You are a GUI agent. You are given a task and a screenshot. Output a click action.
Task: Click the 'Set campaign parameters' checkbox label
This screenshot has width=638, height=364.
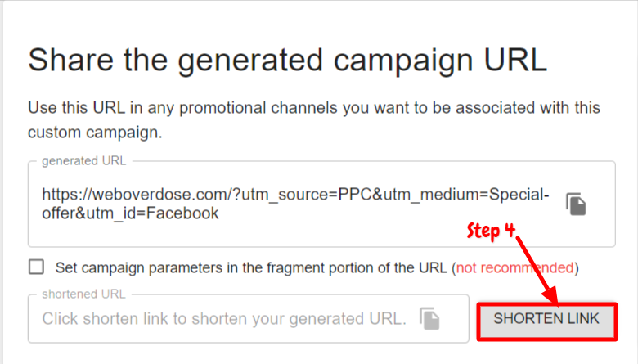click(317, 267)
